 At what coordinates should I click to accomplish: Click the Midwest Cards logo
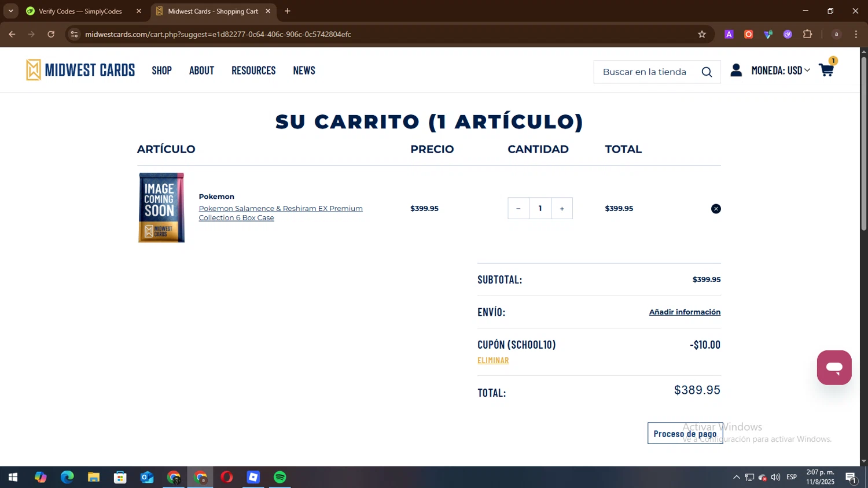pyautogui.click(x=80, y=70)
